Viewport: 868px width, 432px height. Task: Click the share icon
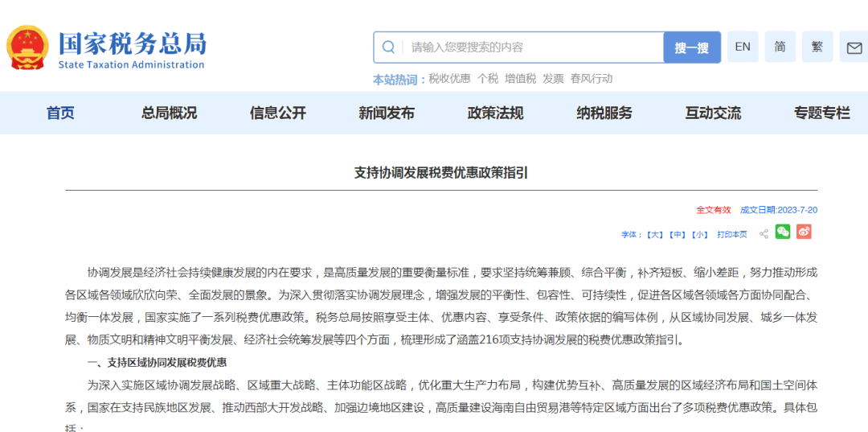pyautogui.click(x=764, y=234)
